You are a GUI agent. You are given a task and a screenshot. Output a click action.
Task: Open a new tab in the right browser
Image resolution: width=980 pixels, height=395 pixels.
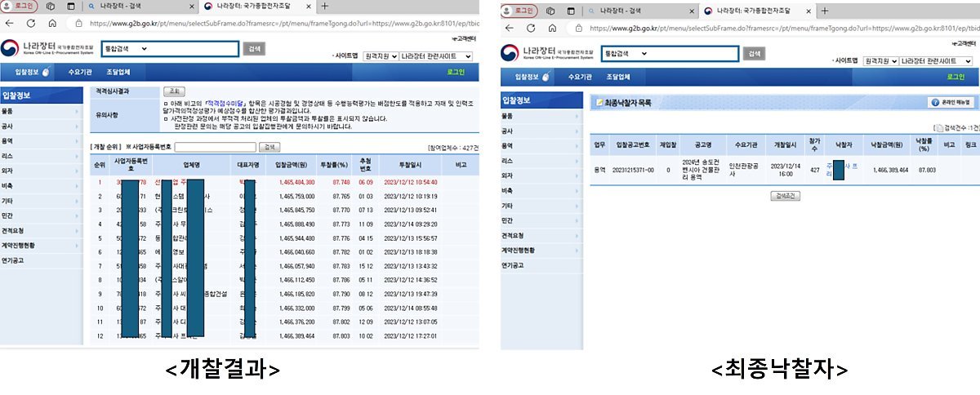[826, 10]
